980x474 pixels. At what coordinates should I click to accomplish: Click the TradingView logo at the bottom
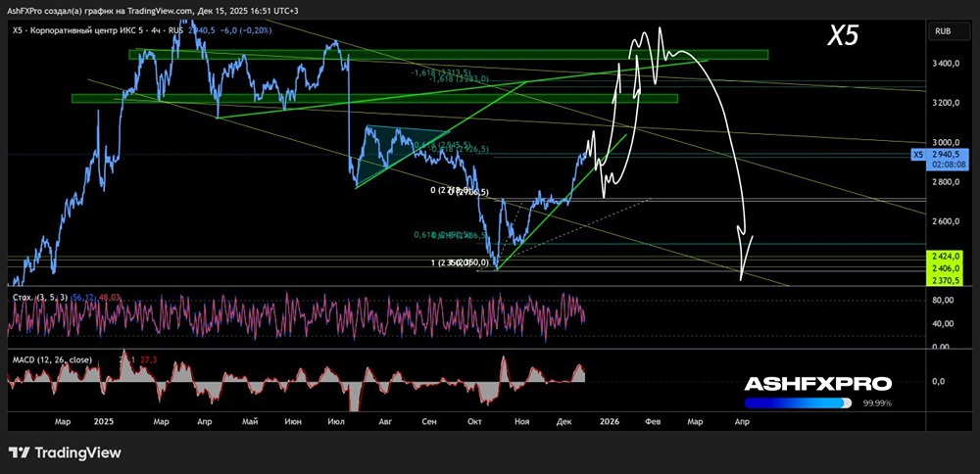(x=66, y=452)
